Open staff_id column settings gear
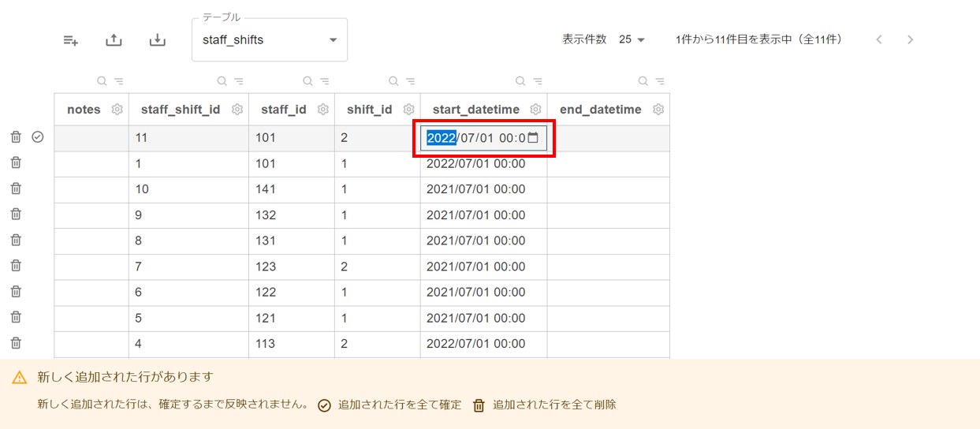The width and height of the screenshot is (980, 429). [323, 110]
